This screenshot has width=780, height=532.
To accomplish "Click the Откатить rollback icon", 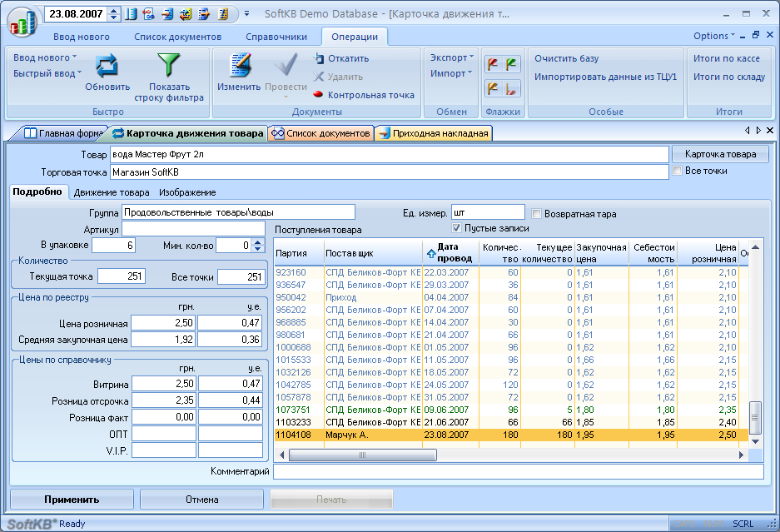I will (318, 58).
